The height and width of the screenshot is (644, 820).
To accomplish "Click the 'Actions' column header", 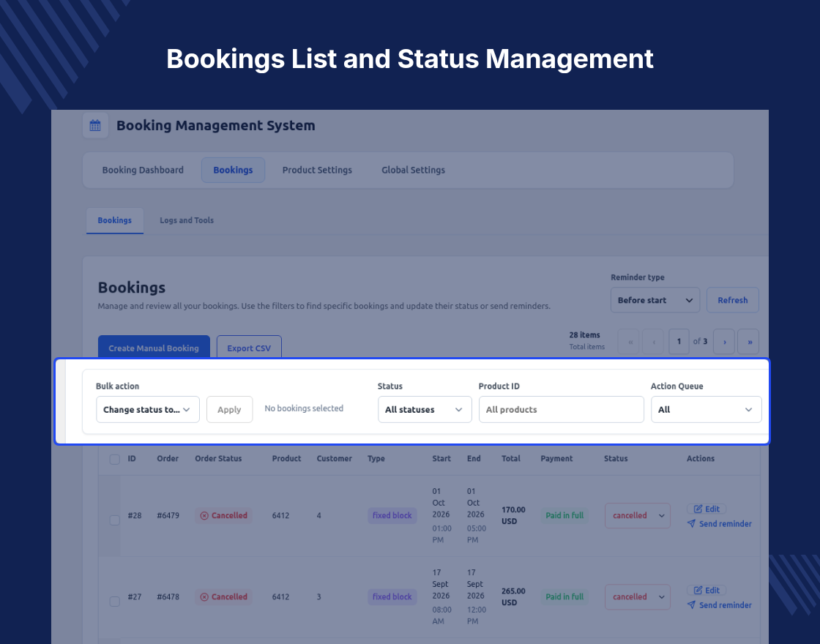I will pos(700,458).
